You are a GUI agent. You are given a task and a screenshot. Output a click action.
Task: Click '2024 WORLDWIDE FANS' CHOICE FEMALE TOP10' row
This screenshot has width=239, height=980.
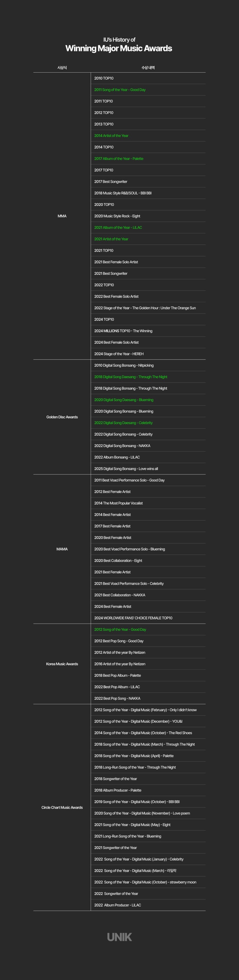pyautogui.click(x=133, y=618)
